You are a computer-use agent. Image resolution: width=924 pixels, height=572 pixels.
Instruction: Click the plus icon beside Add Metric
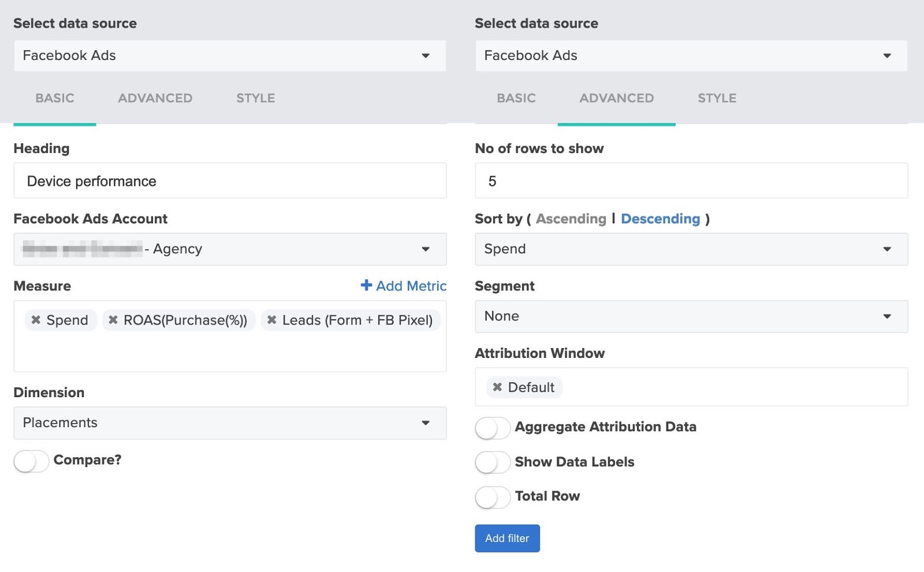[x=366, y=285]
